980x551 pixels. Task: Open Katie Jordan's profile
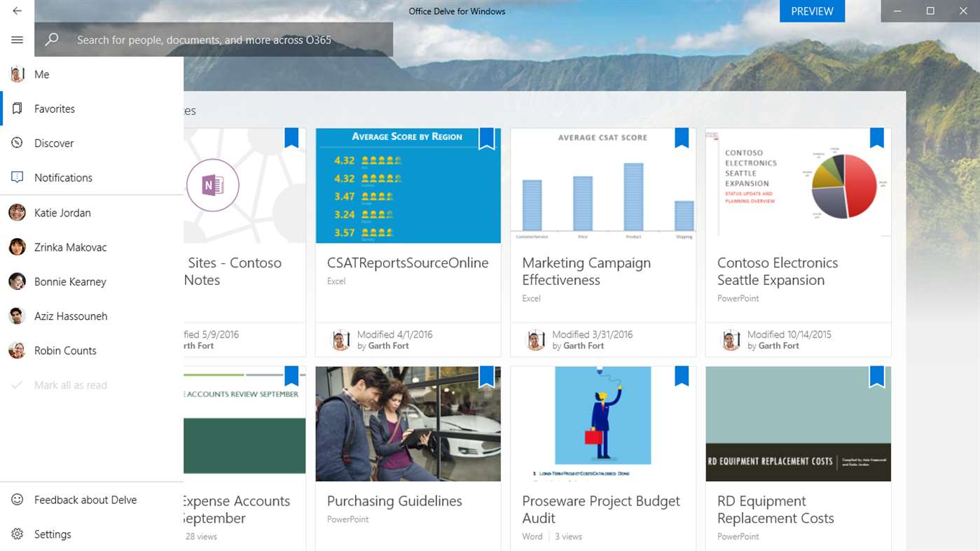click(92, 213)
